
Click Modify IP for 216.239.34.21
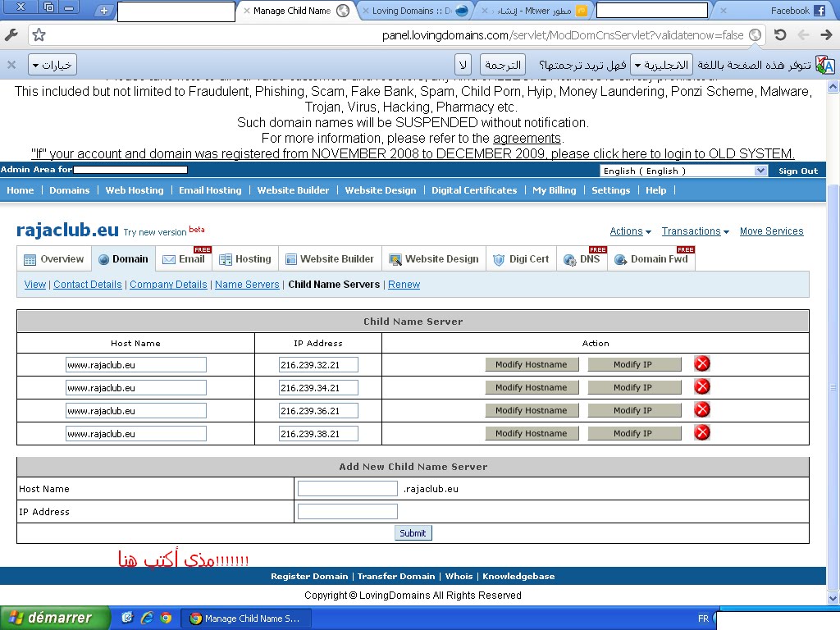634,387
